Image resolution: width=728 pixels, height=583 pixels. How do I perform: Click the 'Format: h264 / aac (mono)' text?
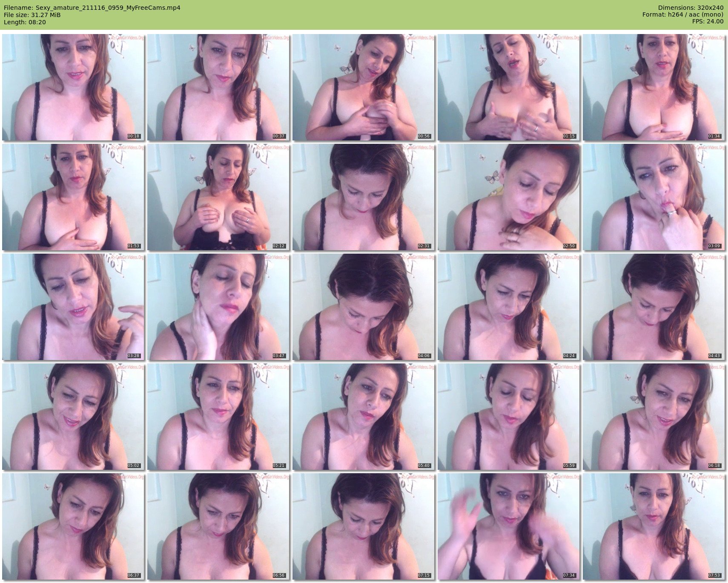[683, 15]
